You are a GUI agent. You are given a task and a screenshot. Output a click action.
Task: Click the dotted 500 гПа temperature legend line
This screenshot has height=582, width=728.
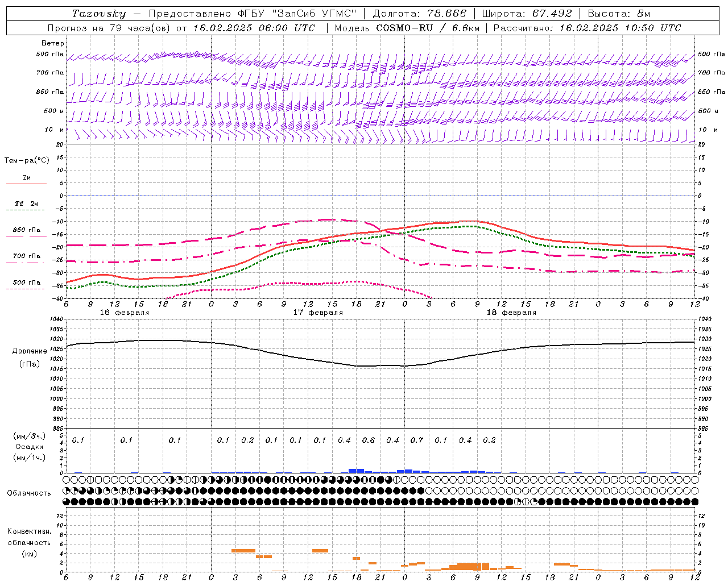26,289
